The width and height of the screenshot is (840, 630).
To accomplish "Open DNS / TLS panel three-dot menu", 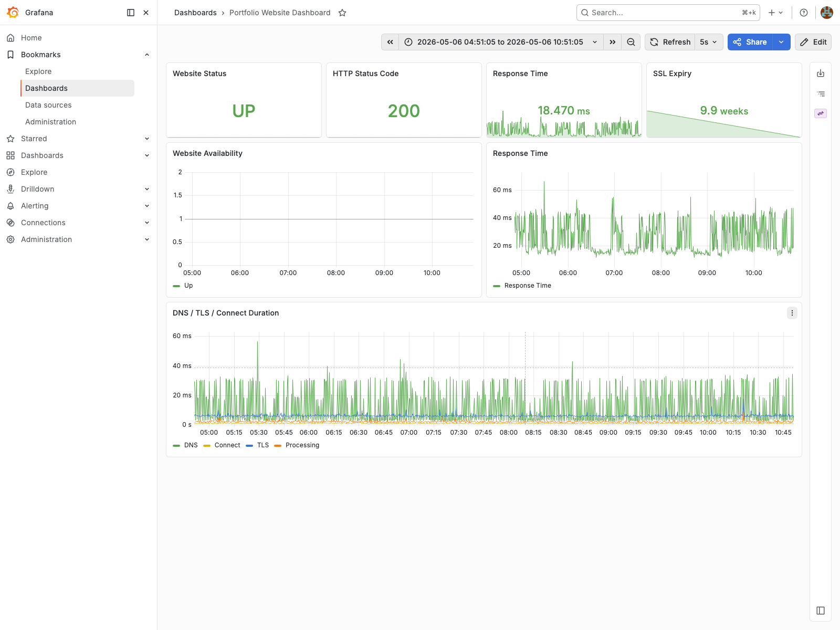I will pos(792,313).
